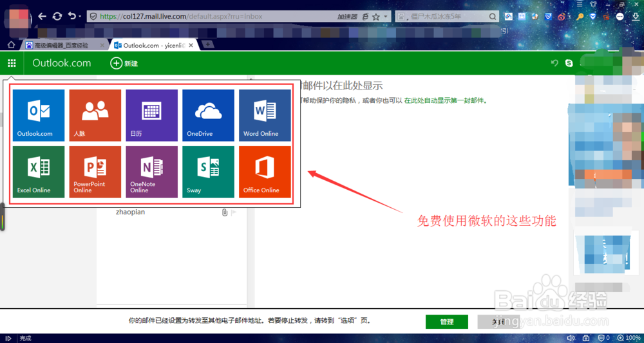Click the attachment paperclip on zhaopian email
The height and width of the screenshot is (343, 644).
[x=225, y=212]
